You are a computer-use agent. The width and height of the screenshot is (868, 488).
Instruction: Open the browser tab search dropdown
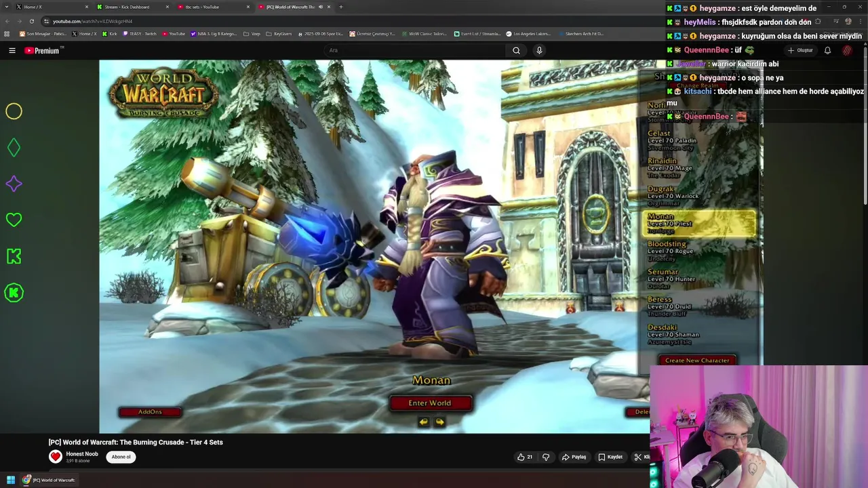tap(7, 7)
